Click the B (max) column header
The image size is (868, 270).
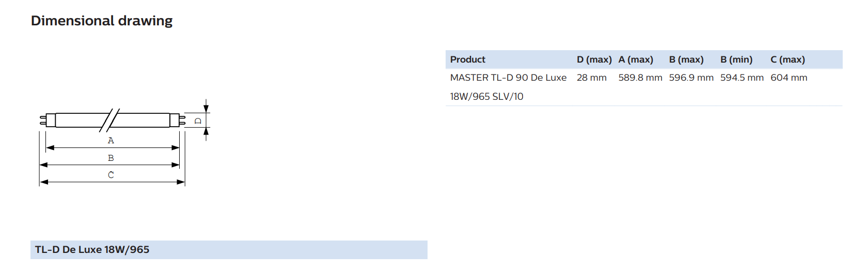pyautogui.click(x=686, y=59)
